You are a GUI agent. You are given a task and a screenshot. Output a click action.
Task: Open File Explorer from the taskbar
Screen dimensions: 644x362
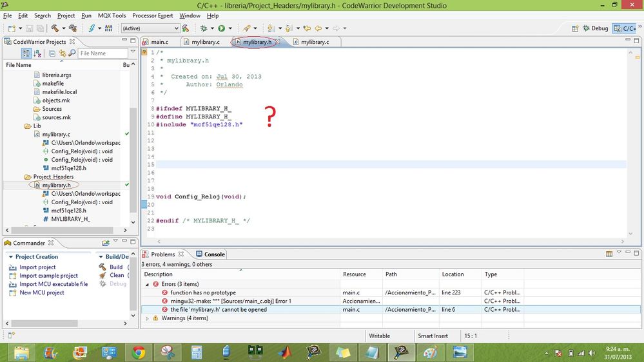point(22,352)
